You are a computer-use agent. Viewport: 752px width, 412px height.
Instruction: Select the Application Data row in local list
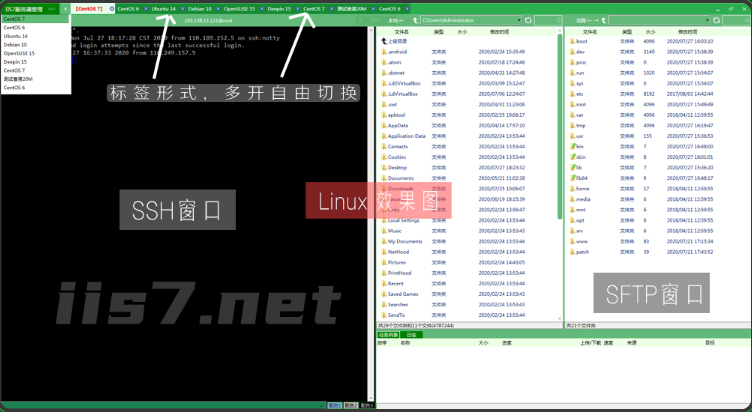468,136
